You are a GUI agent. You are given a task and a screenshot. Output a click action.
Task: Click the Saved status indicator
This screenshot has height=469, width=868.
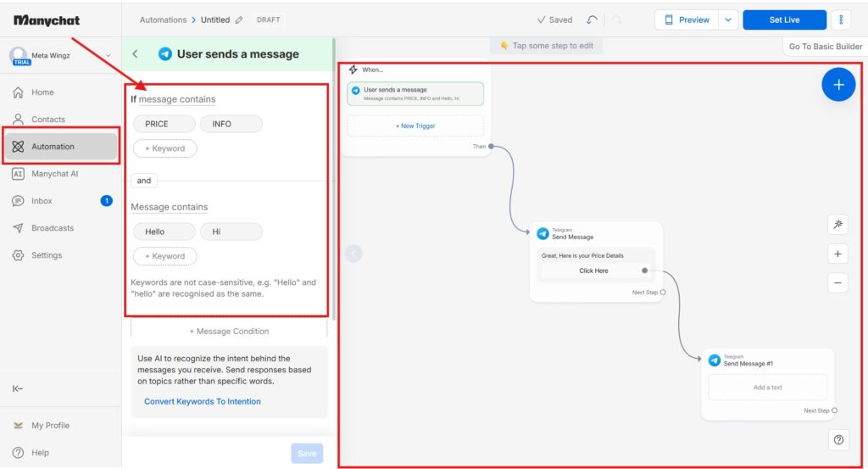click(554, 20)
